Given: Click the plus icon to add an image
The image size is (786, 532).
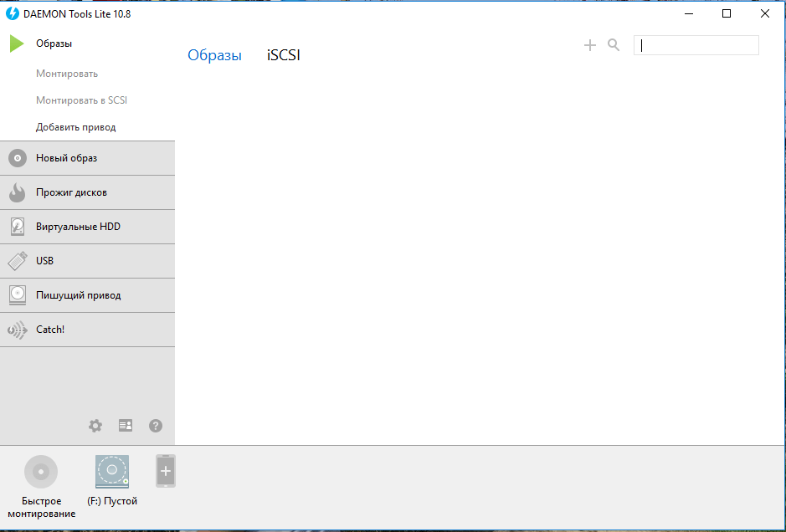Looking at the screenshot, I should coord(590,45).
